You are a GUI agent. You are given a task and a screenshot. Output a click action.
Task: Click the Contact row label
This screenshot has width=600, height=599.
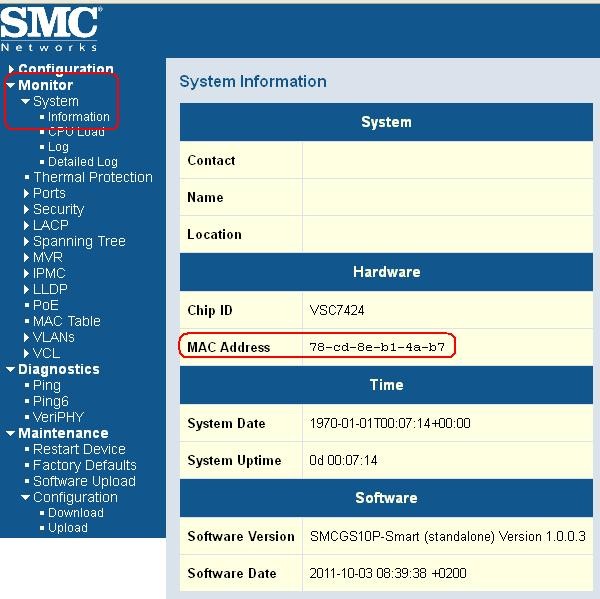[211, 160]
